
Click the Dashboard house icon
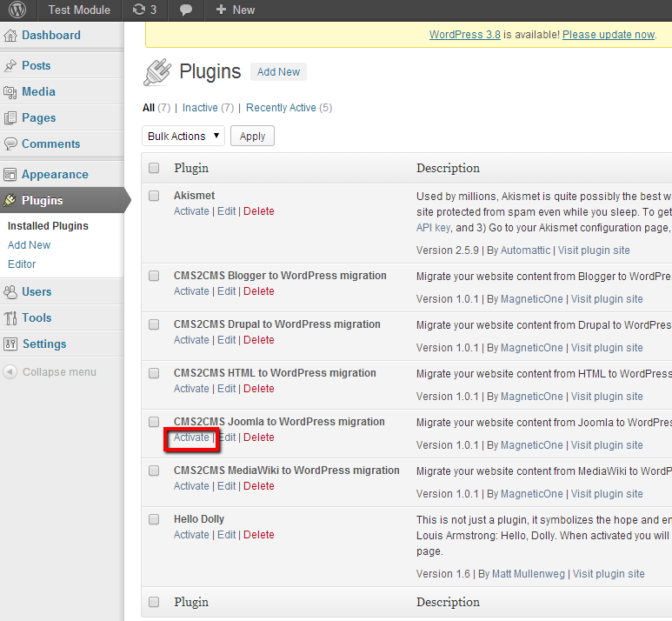[10, 35]
